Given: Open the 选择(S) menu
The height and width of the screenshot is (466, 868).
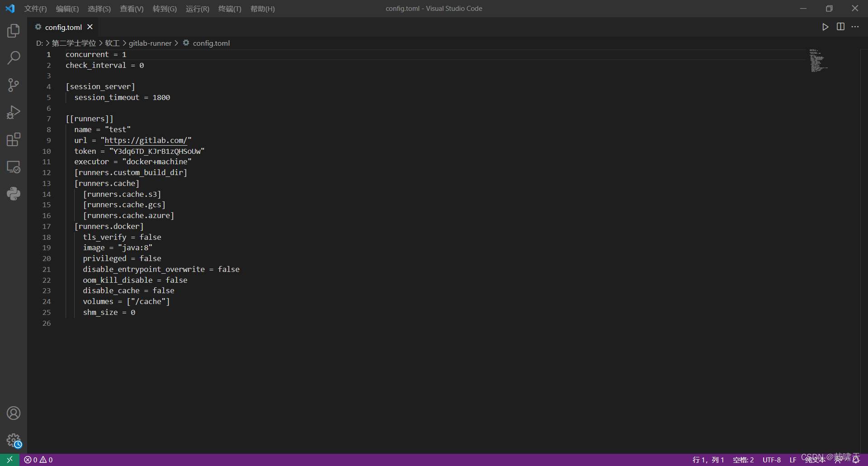Looking at the screenshot, I should pos(99,9).
